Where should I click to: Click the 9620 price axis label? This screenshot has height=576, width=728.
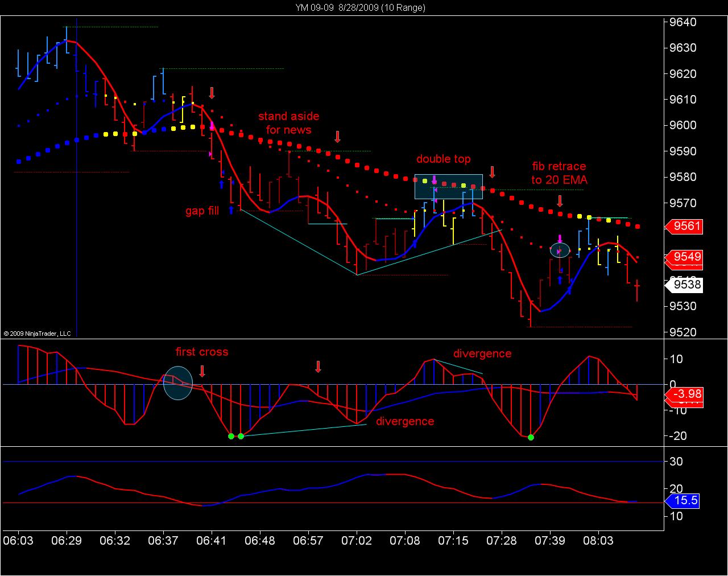pyautogui.click(x=683, y=74)
